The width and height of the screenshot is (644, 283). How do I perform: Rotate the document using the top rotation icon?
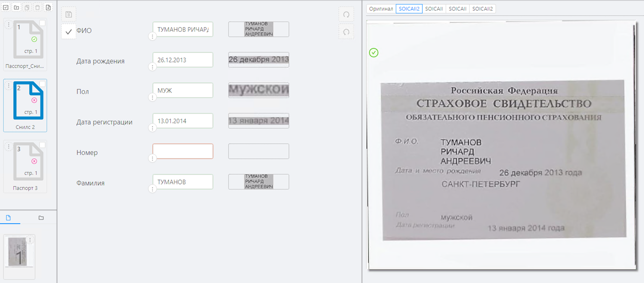pos(346,14)
